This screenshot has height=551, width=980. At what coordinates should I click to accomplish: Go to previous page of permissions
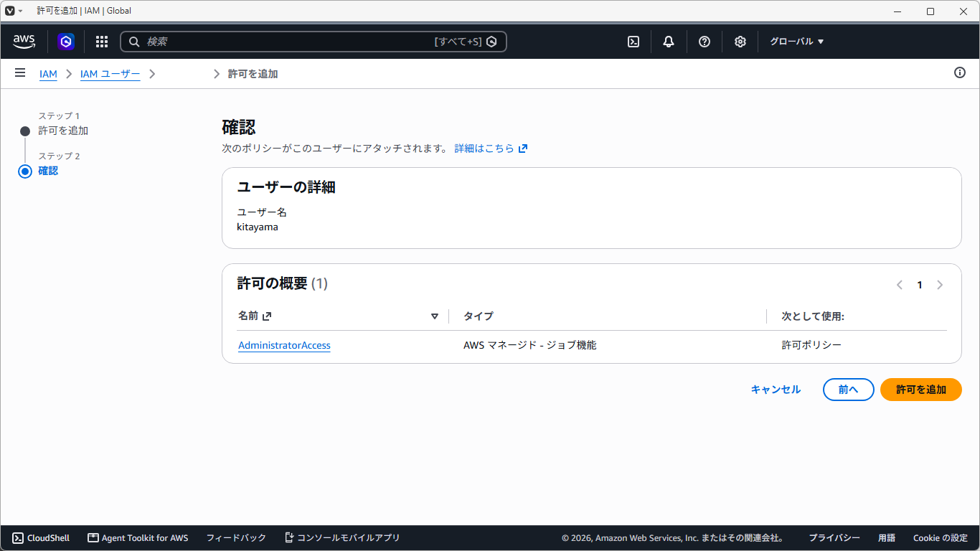(x=900, y=285)
